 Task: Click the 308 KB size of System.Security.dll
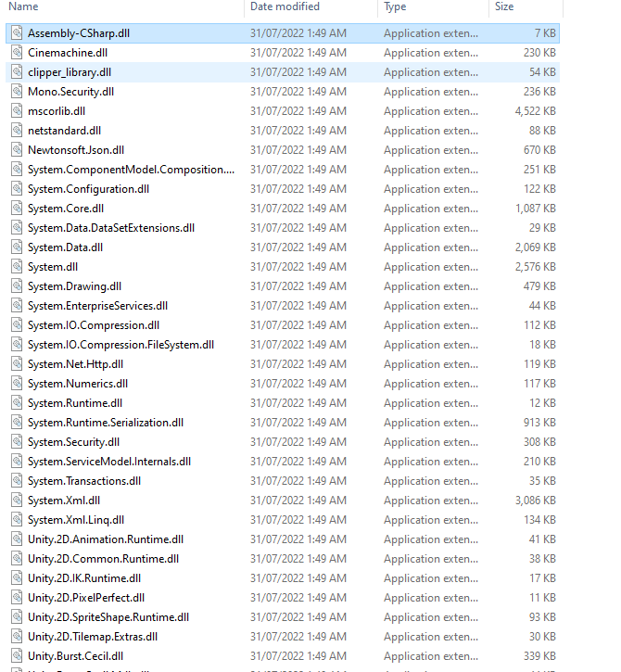[539, 442]
